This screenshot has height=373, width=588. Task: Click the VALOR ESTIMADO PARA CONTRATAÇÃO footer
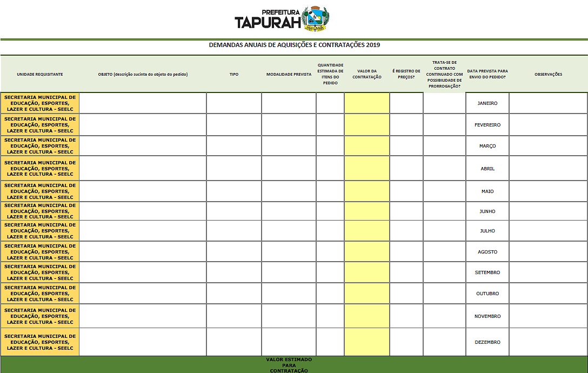click(289, 365)
